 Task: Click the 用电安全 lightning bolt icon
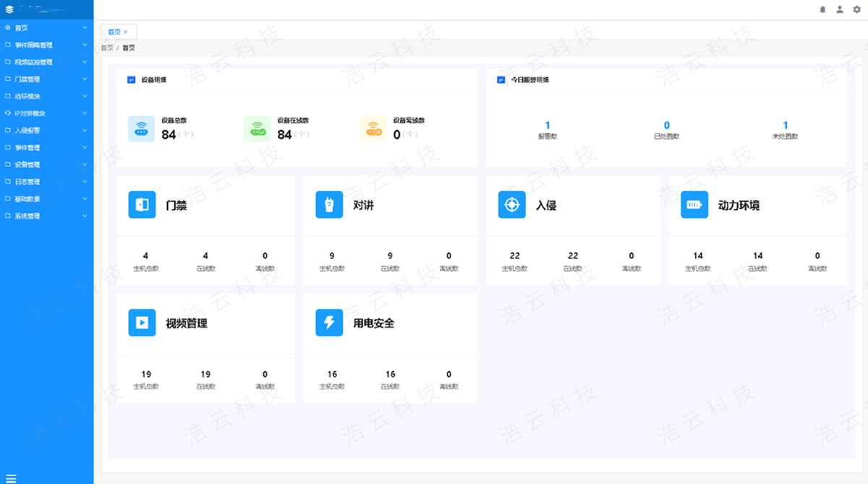(x=329, y=322)
